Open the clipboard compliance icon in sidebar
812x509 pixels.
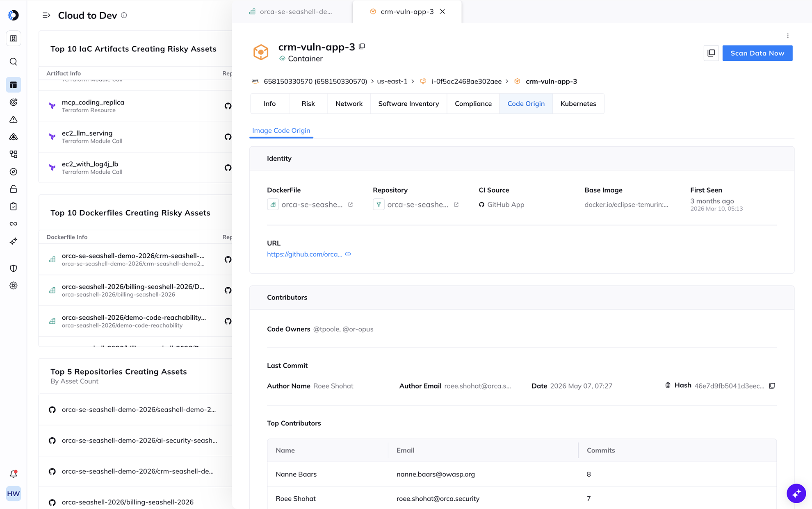(x=14, y=207)
